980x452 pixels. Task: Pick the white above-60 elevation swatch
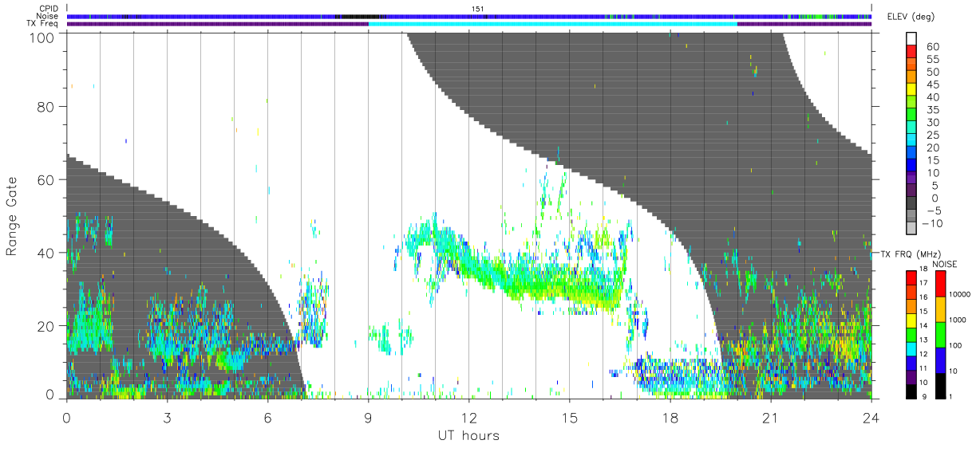point(912,39)
